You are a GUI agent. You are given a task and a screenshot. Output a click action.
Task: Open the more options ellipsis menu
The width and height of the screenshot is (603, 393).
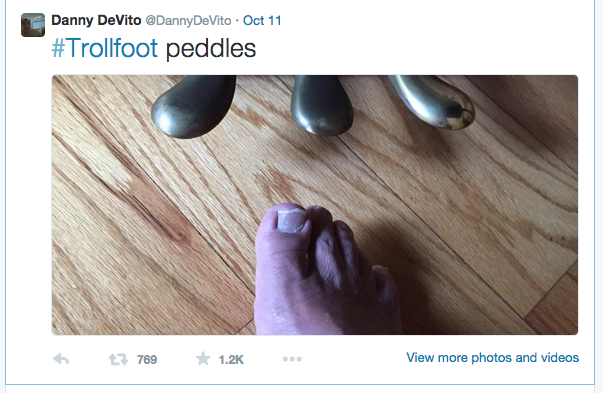pyautogui.click(x=292, y=359)
